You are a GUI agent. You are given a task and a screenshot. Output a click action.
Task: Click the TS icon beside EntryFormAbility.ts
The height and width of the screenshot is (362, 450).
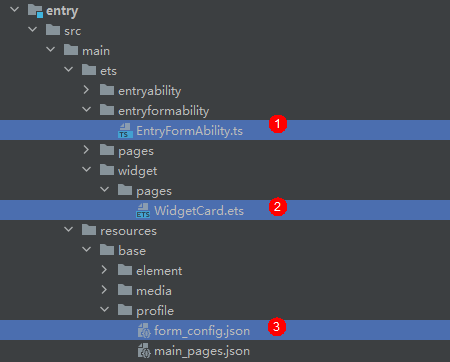[125, 131]
